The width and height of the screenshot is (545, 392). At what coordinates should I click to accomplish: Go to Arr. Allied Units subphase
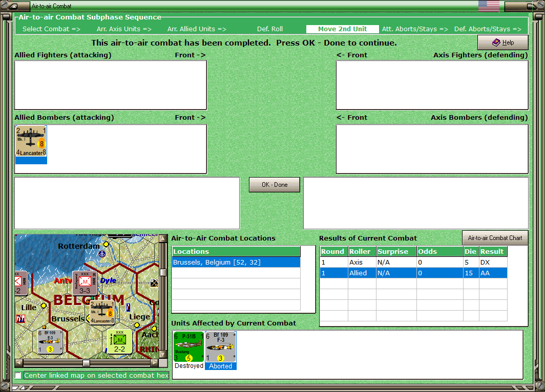click(197, 29)
